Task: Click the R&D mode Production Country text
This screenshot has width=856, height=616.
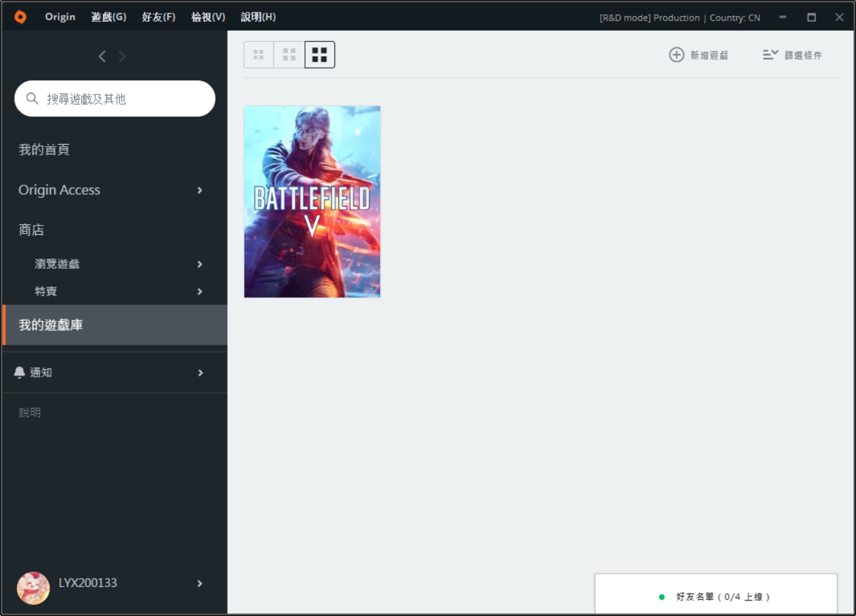Action: [680, 18]
